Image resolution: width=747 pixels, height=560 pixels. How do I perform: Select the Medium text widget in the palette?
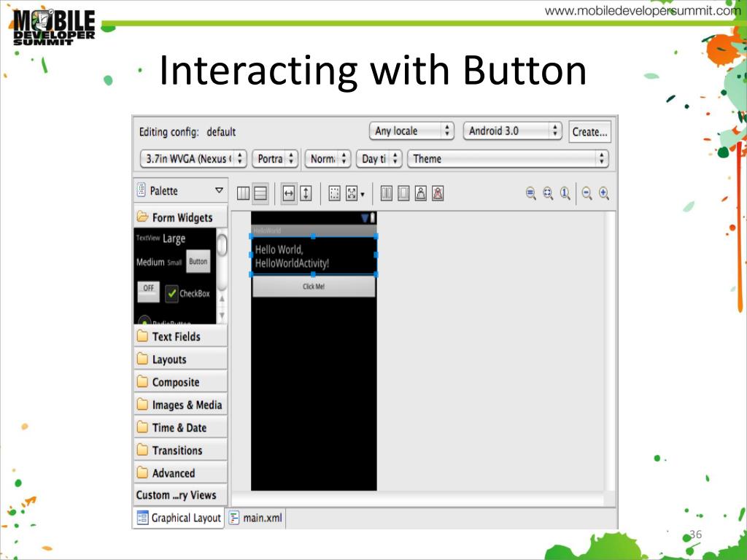click(x=150, y=262)
